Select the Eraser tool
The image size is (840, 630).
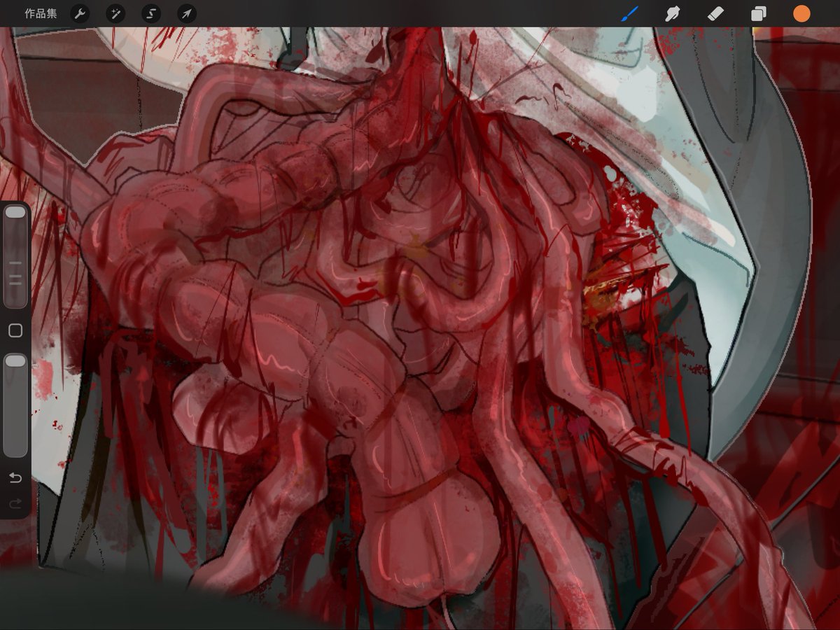click(x=715, y=13)
